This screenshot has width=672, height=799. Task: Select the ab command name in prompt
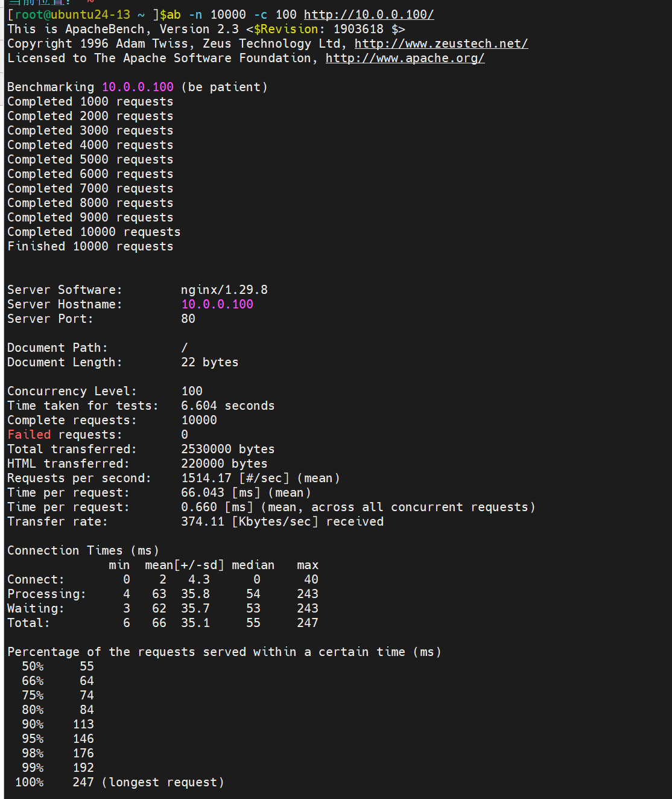pyautogui.click(x=174, y=14)
